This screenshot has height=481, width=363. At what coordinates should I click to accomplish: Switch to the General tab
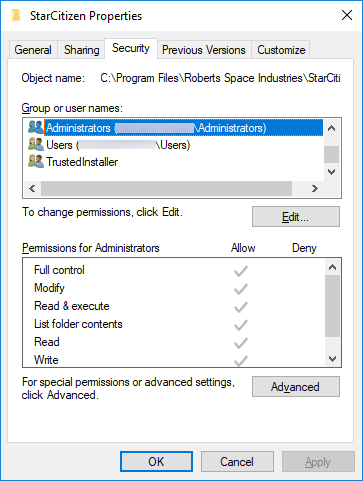pos(33,50)
